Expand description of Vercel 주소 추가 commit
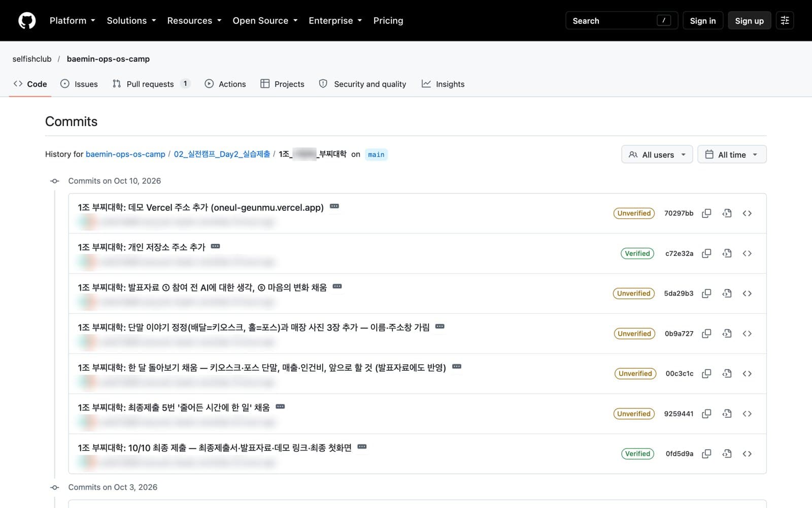 point(334,206)
